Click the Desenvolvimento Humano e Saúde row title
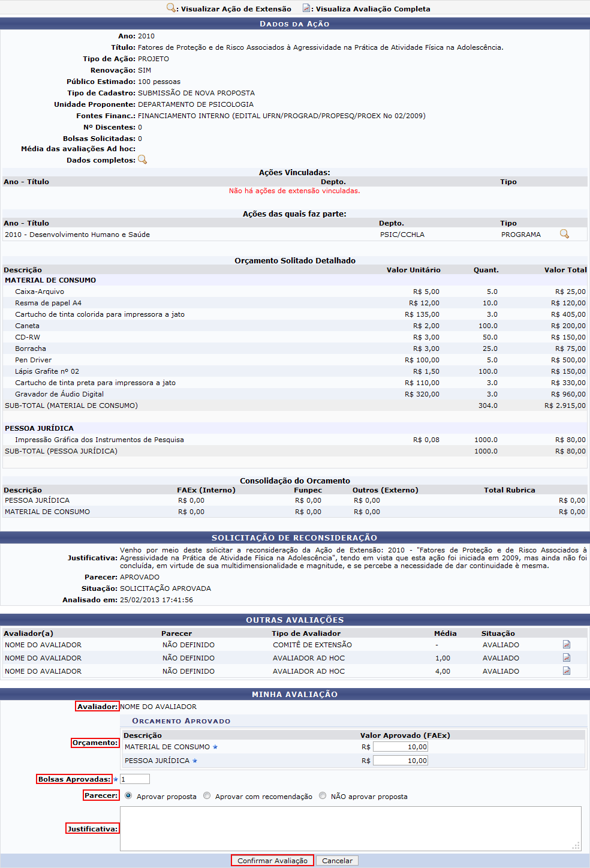 (77, 235)
